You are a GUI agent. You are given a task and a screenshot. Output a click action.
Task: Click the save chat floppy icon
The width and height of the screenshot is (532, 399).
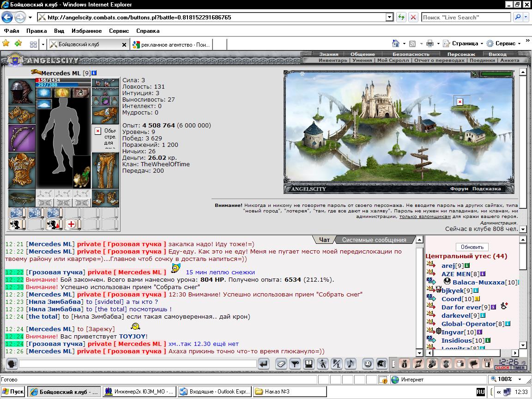point(309,364)
